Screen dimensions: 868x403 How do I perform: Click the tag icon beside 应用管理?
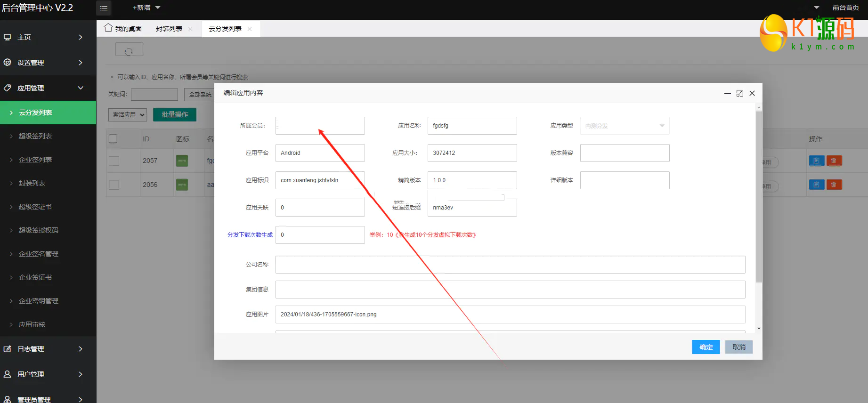click(x=8, y=88)
